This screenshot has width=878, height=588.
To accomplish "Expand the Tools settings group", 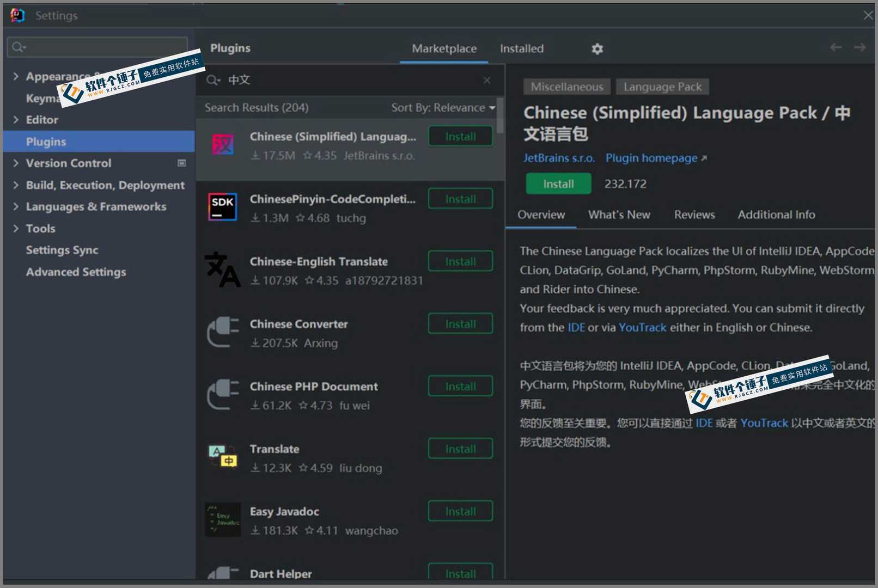I will point(16,228).
